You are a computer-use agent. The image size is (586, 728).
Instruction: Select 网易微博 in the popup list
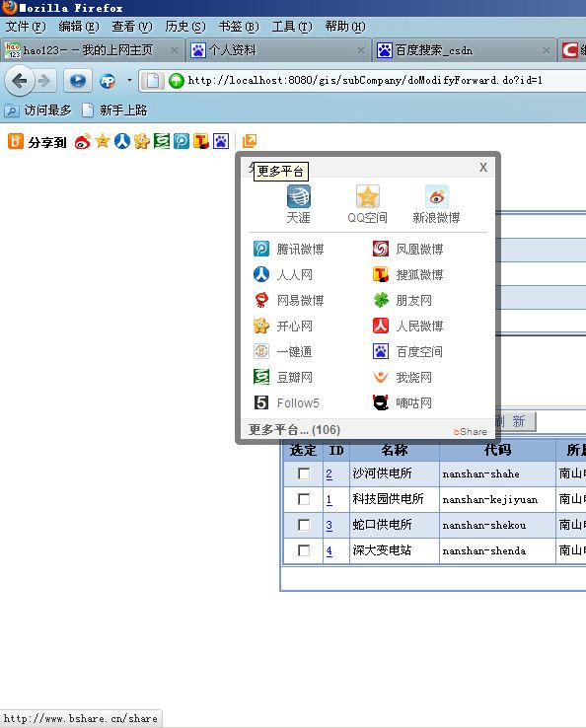point(289,301)
